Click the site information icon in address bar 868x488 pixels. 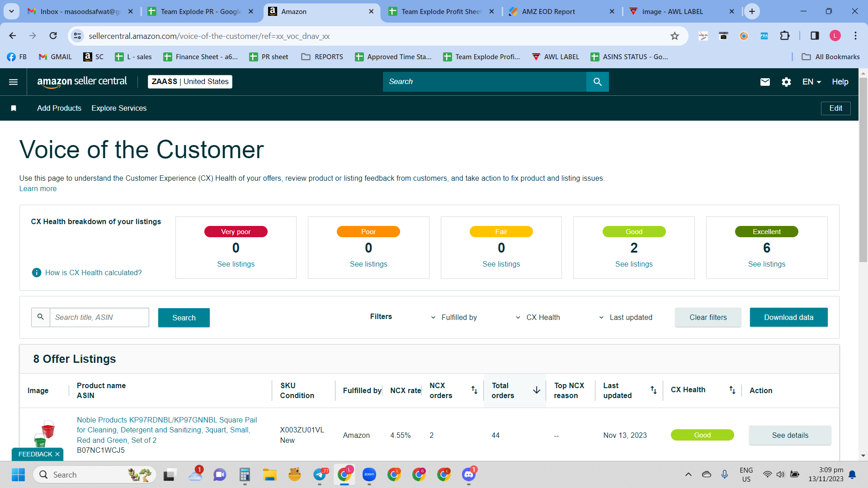pos(78,36)
